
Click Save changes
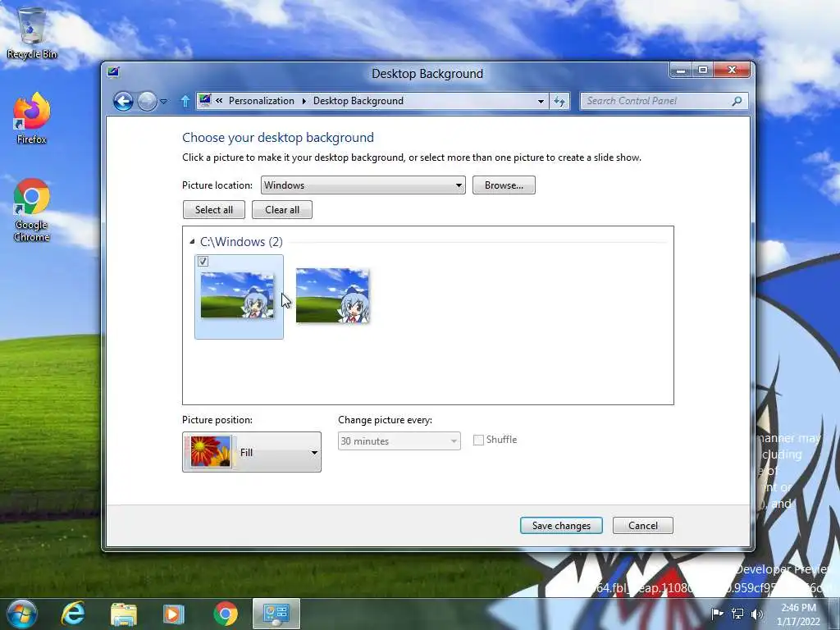coord(561,526)
